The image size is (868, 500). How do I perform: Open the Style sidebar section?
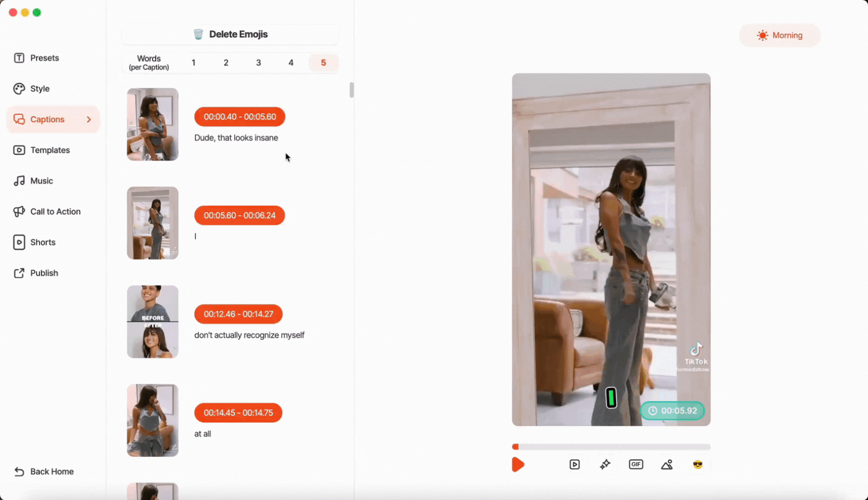pos(40,88)
